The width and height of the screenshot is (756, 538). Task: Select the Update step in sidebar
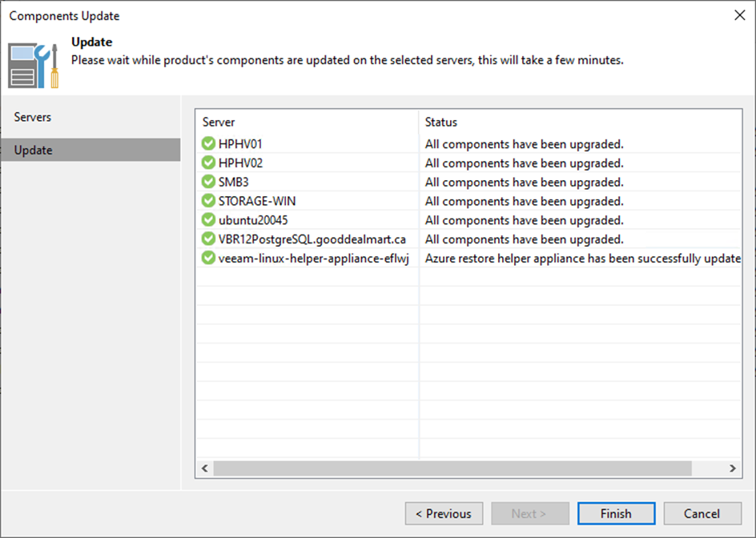point(34,151)
